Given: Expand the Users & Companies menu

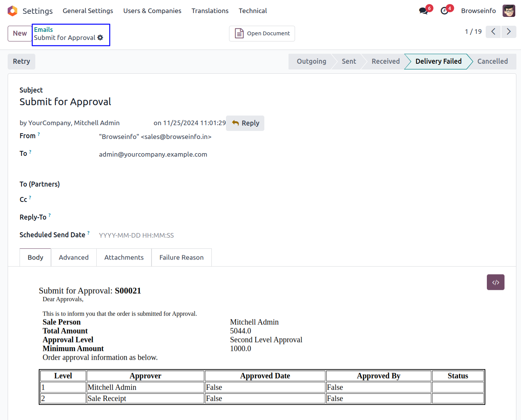Looking at the screenshot, I should pos(152,11).
